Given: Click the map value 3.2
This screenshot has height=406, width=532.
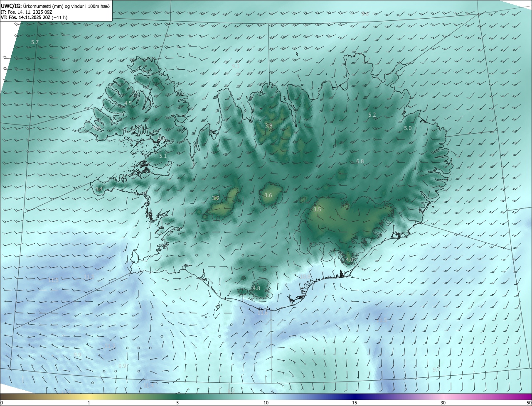Looking at the screenshot, I should (x=216, y=198).
